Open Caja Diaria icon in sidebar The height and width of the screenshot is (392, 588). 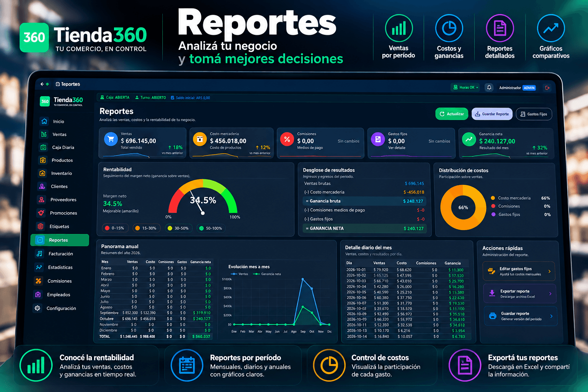pyautogui.click(x=44, y=147)
